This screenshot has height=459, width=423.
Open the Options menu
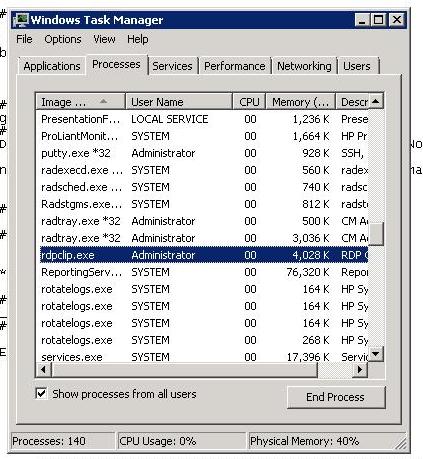pos(63,39)
